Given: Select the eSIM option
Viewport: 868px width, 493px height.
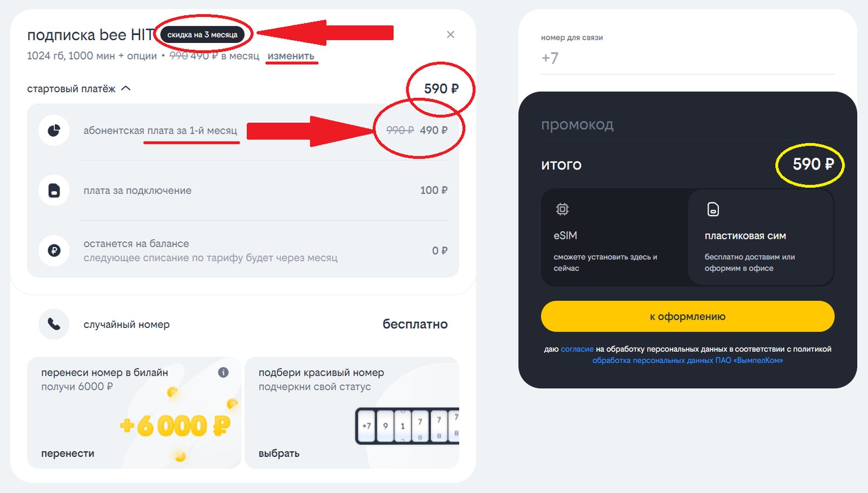Looking at the screenshot, I should tap(614, 237).
